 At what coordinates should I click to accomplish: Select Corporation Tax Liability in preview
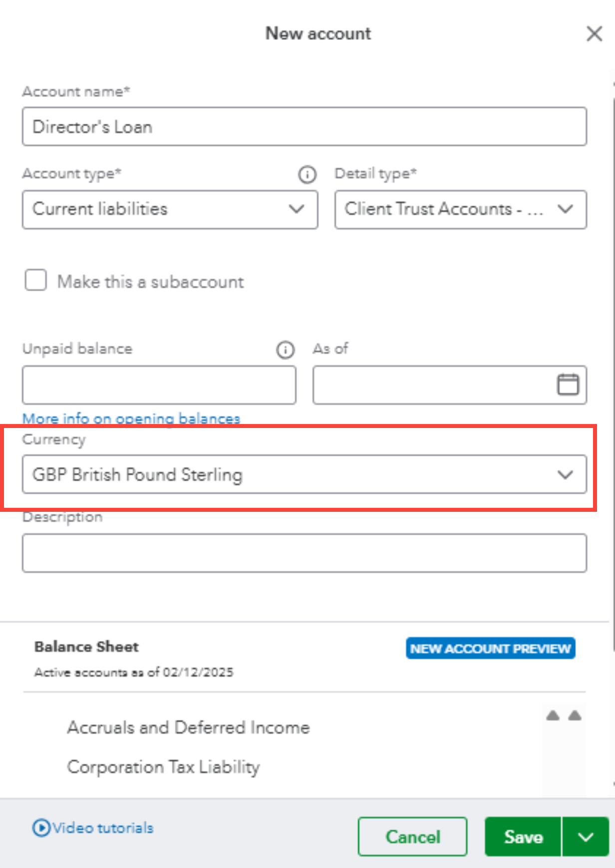[x=163, y=767]
